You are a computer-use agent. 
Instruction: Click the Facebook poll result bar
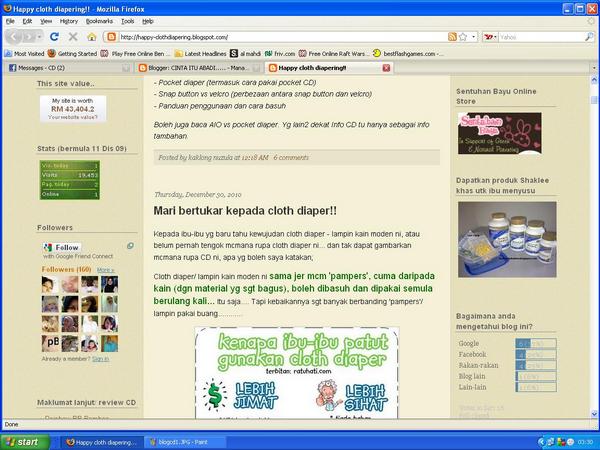click(x=536, y=355)
